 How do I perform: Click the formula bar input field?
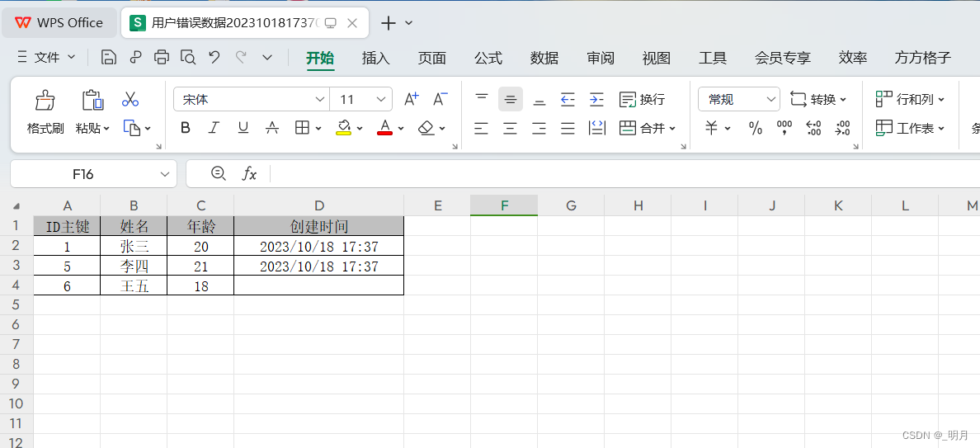coord(625,174)
